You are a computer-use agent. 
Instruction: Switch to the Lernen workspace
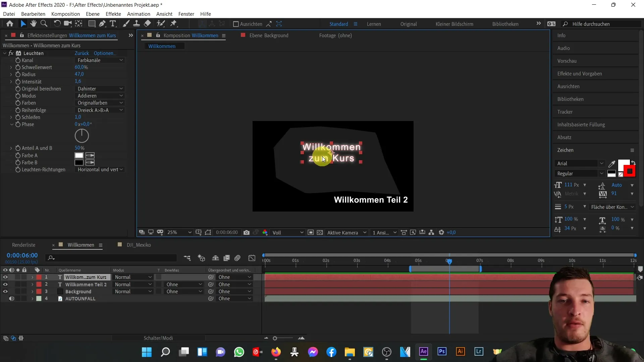[374, 24]
